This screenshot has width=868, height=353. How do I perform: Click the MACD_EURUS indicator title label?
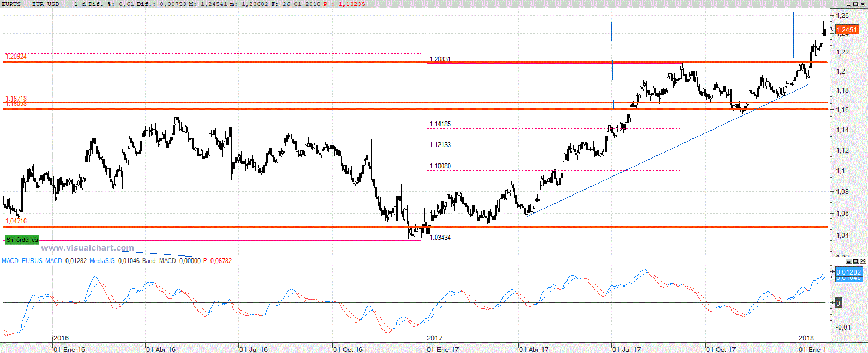22,261
